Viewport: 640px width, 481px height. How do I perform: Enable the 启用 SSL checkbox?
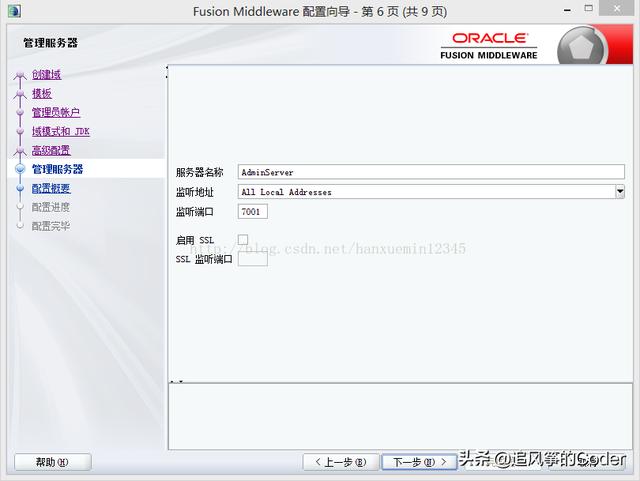coord(243,239)
